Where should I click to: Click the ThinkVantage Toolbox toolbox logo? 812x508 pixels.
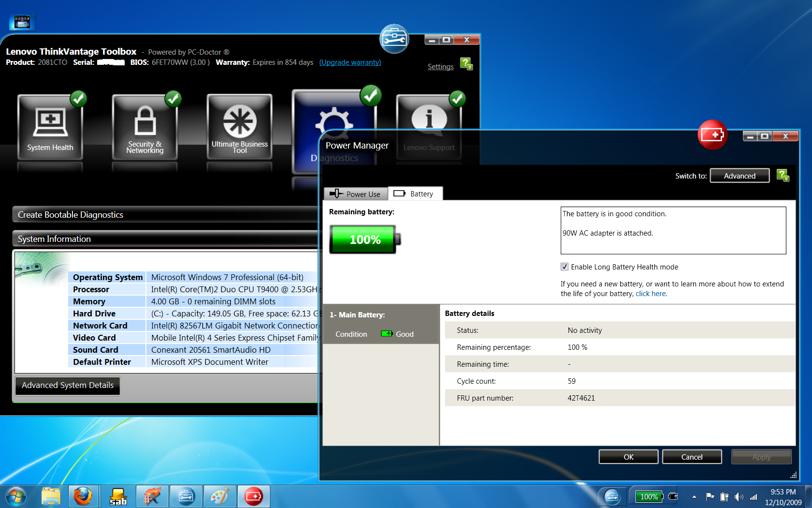pyautogui.click(x=394, y=39)
